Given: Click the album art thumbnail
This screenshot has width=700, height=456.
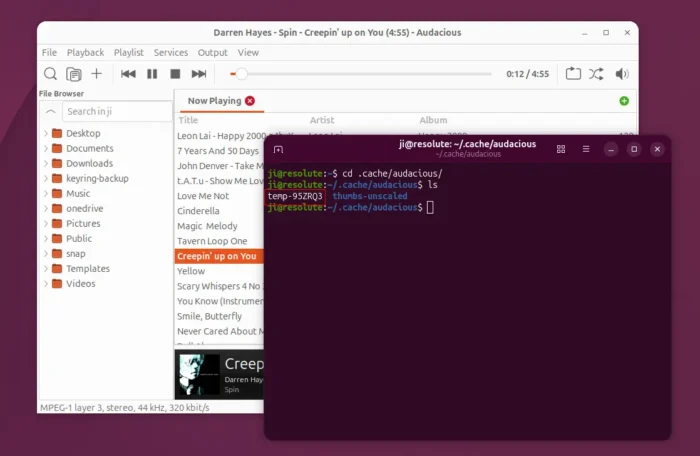Looking at the screenshot, I should (x=199, y=374).
